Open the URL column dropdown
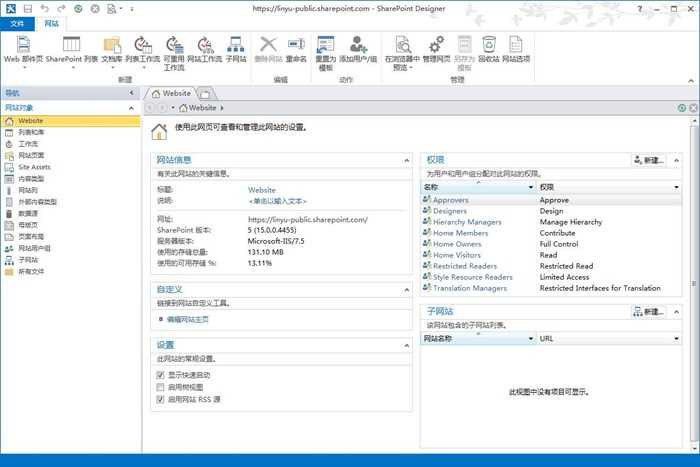700x467 pixels. click(x=676, y=338)
